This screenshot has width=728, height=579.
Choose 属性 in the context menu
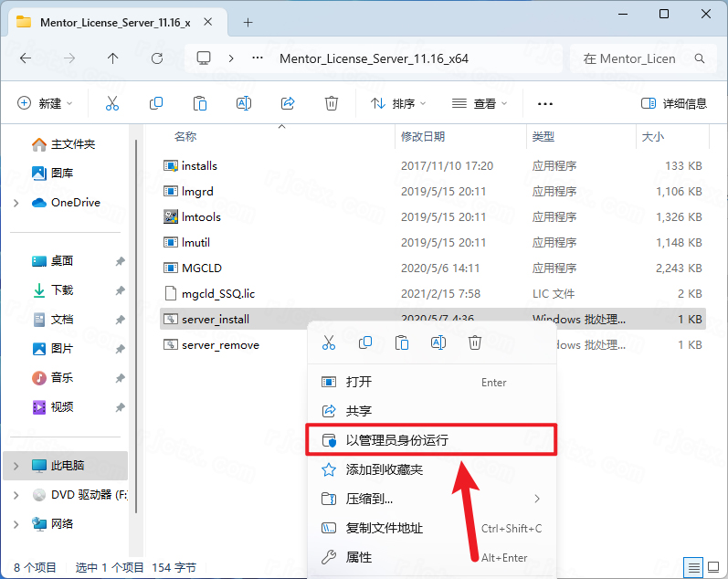tap(431, 557)
